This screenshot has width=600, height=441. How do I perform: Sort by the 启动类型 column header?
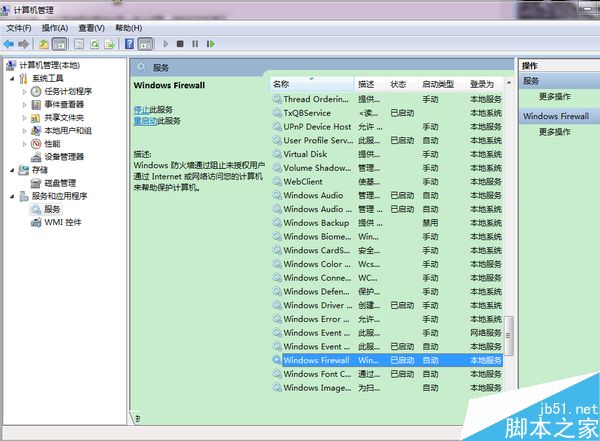(x=441, y=84)
